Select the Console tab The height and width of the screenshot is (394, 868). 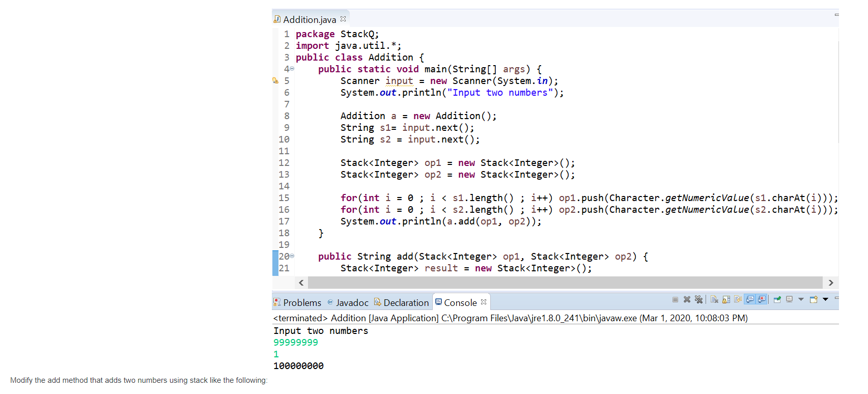[460, 302]
